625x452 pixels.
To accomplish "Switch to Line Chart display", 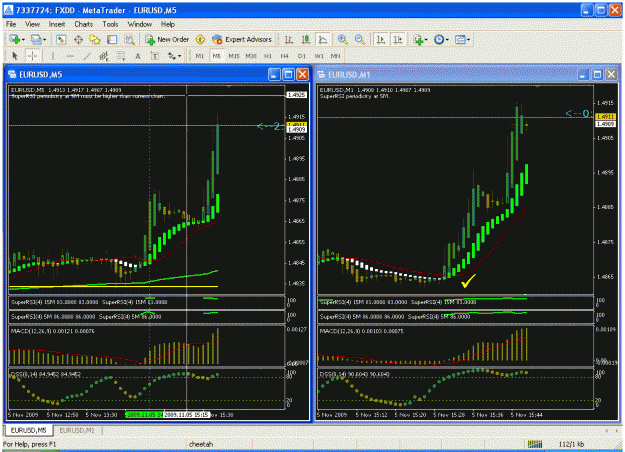I will pyautogui.click(x=322, y=39).
